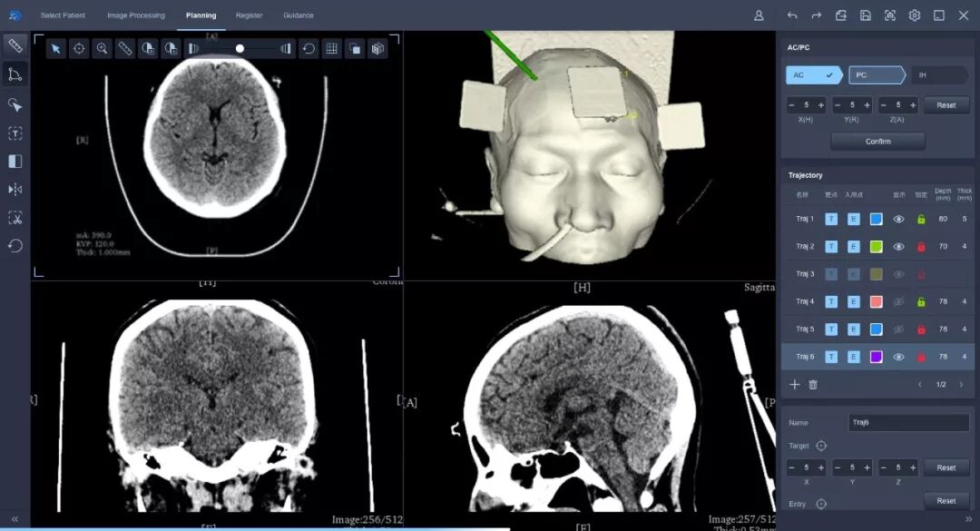980x531 pixels.
Task: Increase Target Z value with plus
Action: click(913, 467)
